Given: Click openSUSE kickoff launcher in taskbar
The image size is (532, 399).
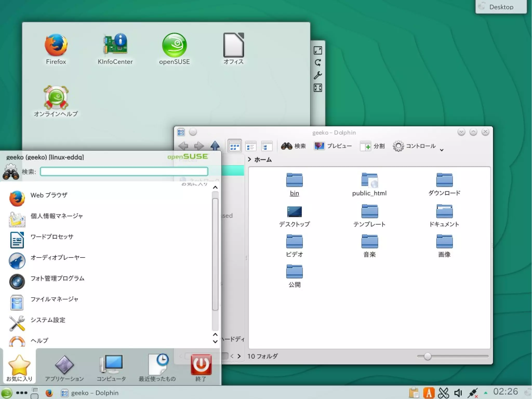Looking at the screenshot, I should [x=6, y=393].
